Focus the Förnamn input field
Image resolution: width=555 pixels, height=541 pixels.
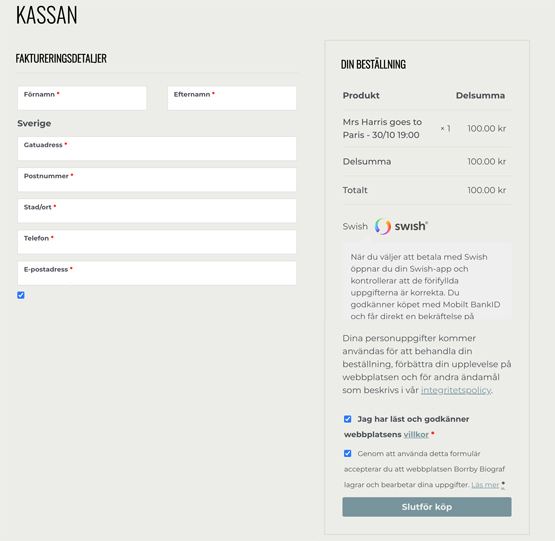pos(82,98)
